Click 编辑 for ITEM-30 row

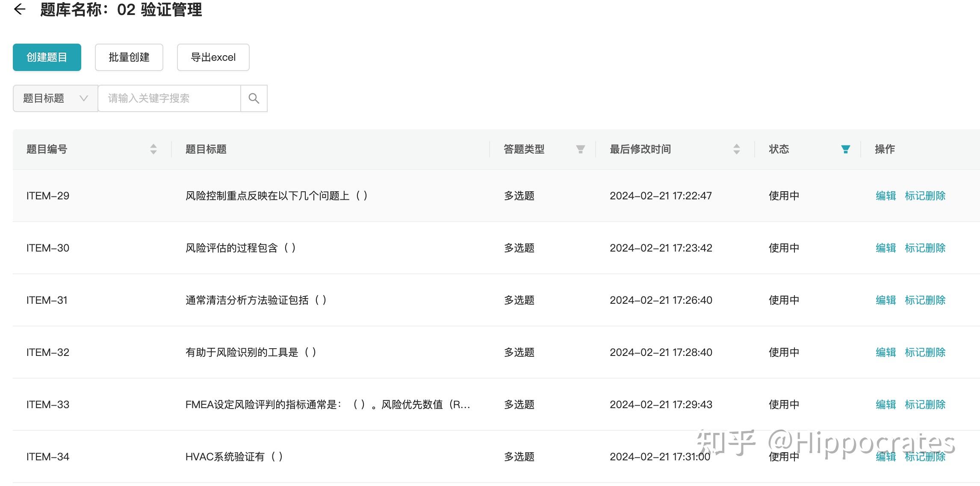point(886,248)
